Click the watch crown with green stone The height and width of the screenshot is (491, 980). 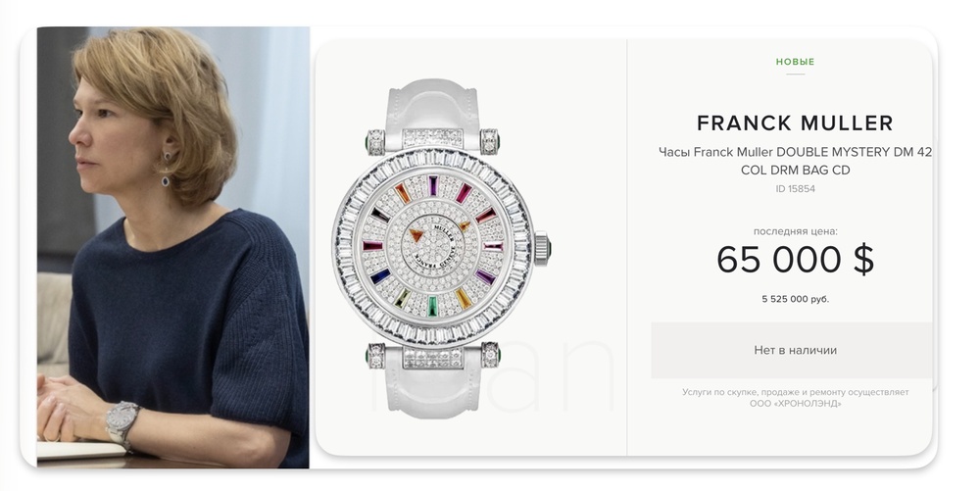pos(543,248)
